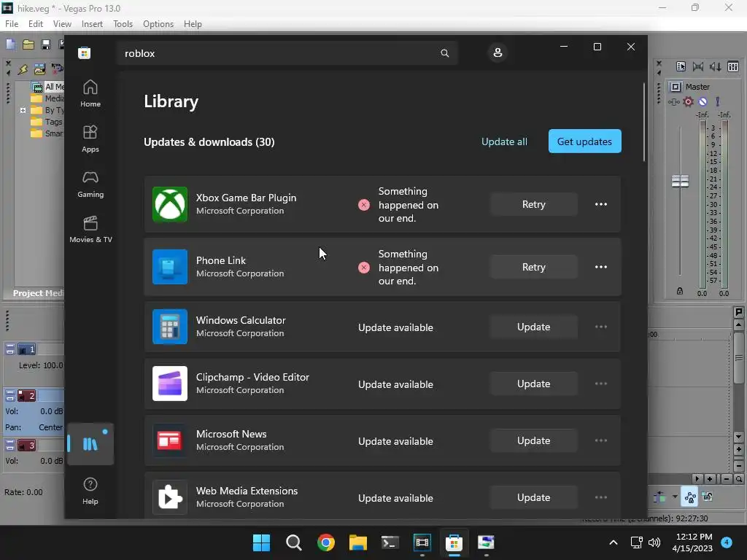Image resolution: width=747 pixels, height=560 pixels.
Task: Click Master bus FX gear icon
Action: pyautogui.click(x=688, y=101)
